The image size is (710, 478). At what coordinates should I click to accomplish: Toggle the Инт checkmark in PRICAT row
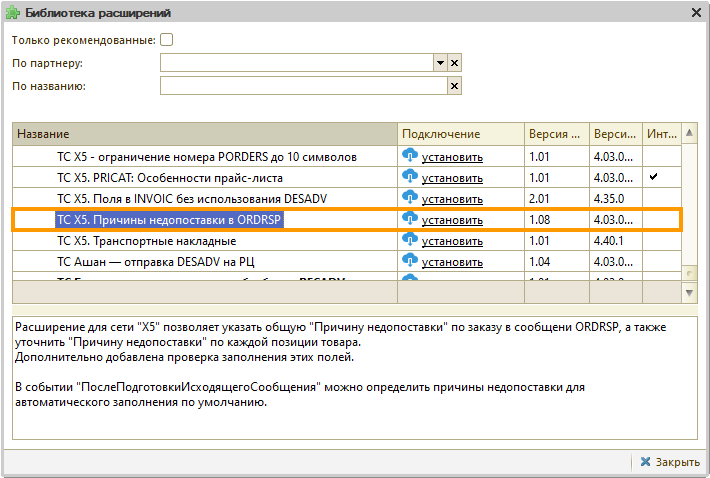pos(653,177)
